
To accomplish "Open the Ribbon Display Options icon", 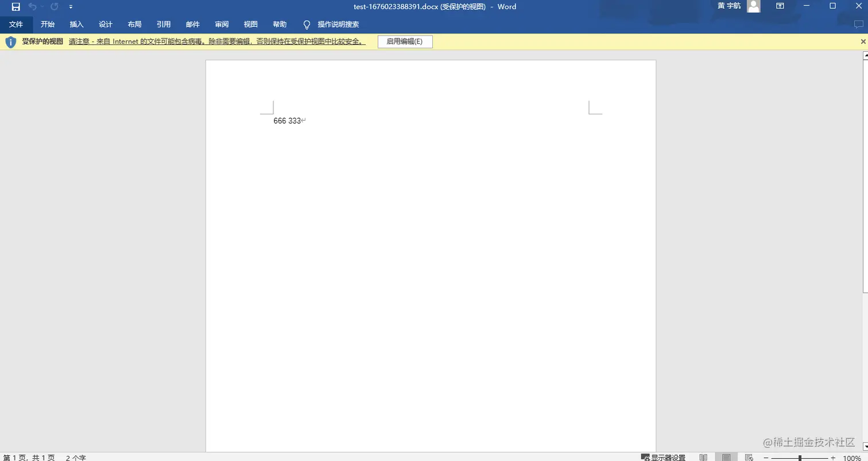I will [x=780, y=6].
